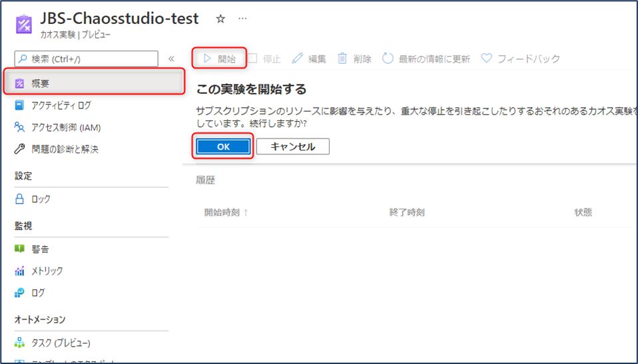Click the metrics chart icon
This screenshot has width=638, height=364.
pos(19,270)
